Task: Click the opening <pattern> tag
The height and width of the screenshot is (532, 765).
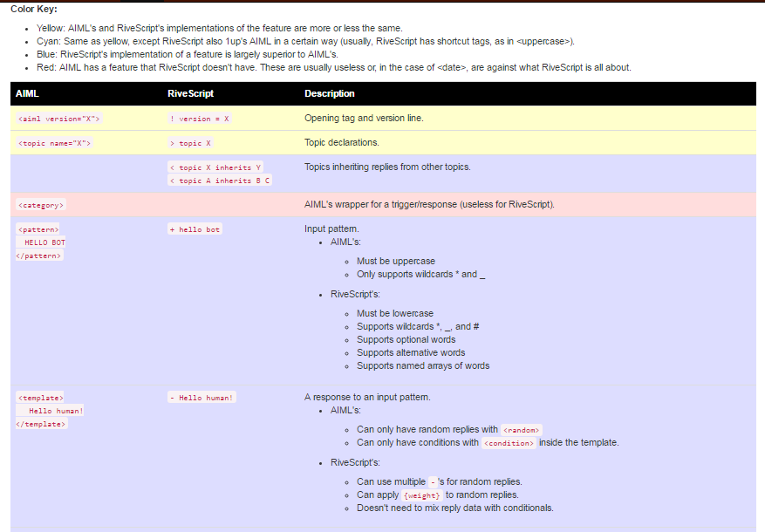Action: point(38,229)
